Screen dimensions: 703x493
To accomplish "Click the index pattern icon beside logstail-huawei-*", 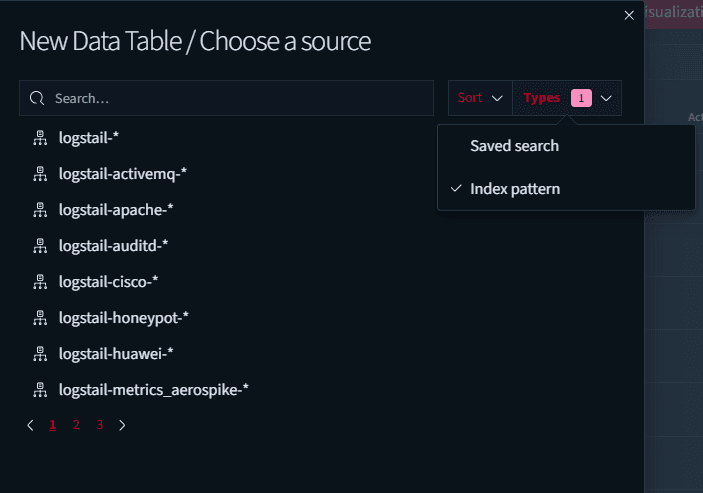I will pos(40,354).
